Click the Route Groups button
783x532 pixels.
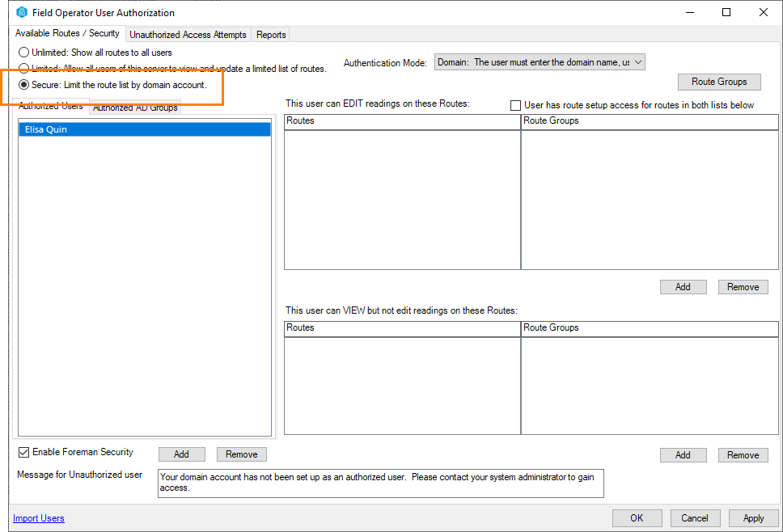[719, 82]
